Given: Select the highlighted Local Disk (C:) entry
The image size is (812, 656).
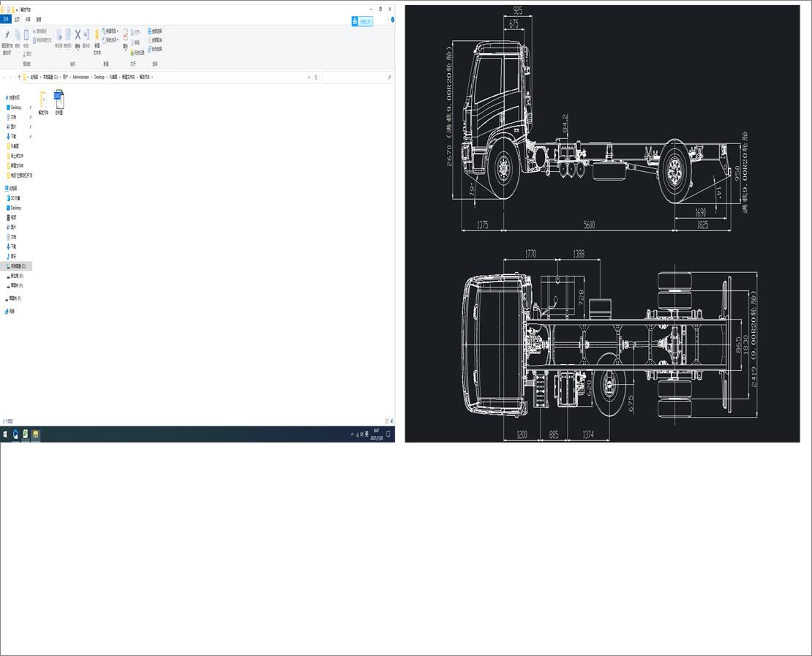Looking at the screenshot, I should point(18,266).
